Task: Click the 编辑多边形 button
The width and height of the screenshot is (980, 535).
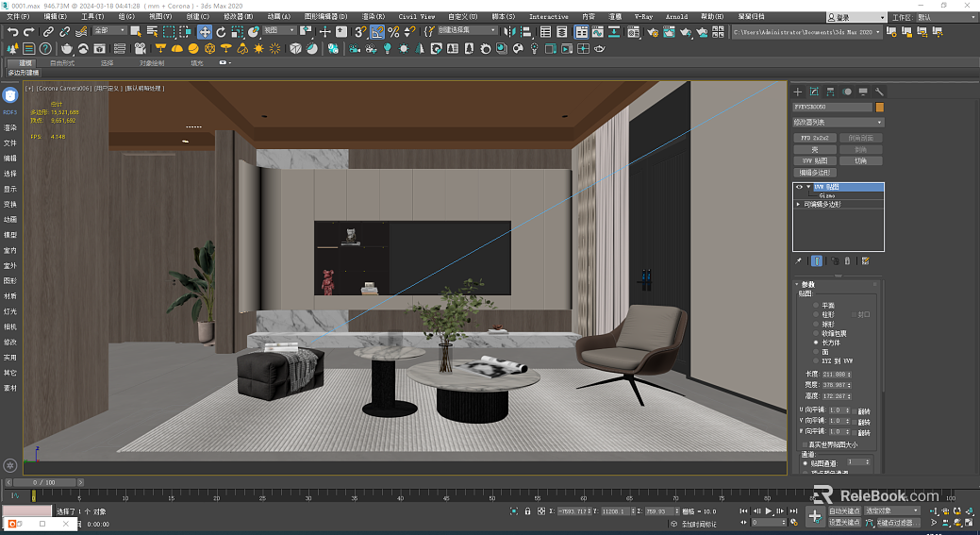Action: [814, 173]
